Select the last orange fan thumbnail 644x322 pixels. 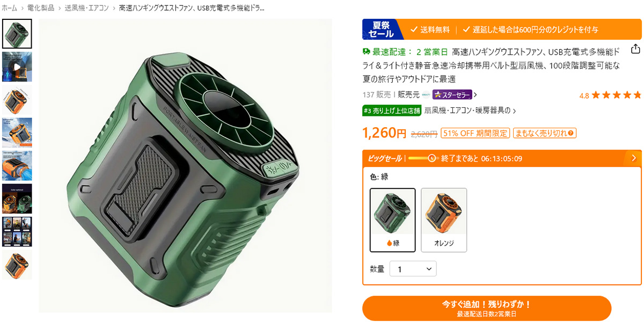coord(17,265)
